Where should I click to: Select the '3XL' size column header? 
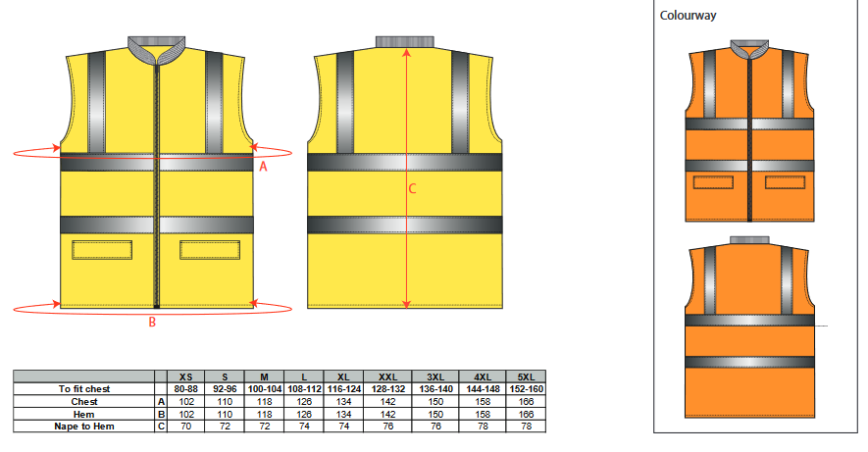(x=435, y=377)
